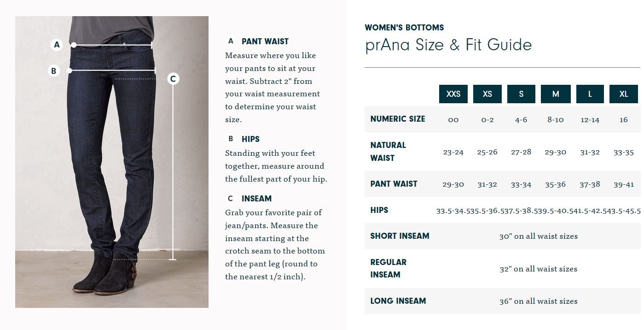Click the C badge beside Inseam heading
The image size is (644, 330).
coord(231,199)
